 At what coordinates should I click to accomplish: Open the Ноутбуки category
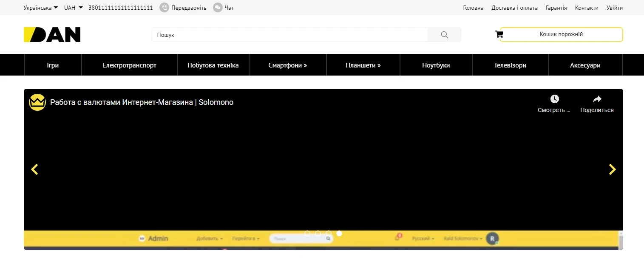pos(436,65)
